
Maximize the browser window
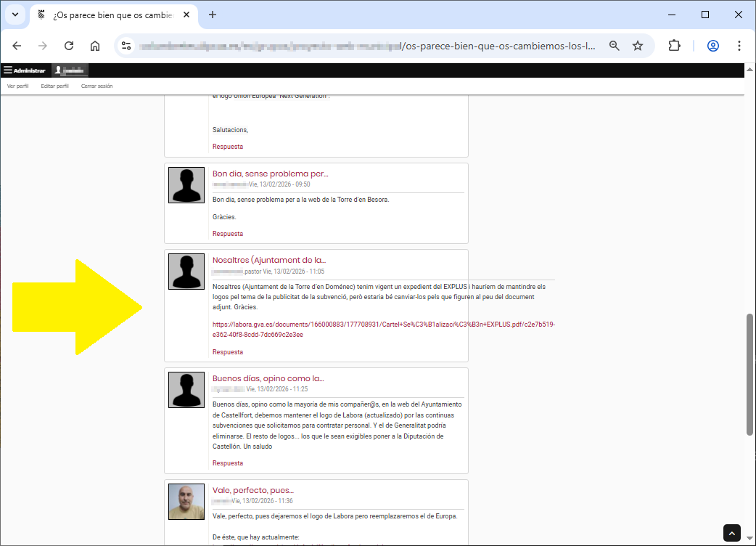pos(705,15)
